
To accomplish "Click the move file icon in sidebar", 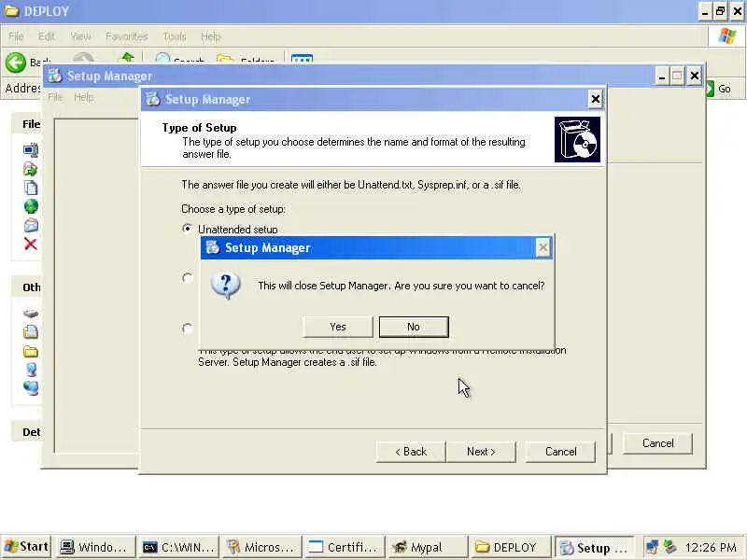I will [31, 169].
